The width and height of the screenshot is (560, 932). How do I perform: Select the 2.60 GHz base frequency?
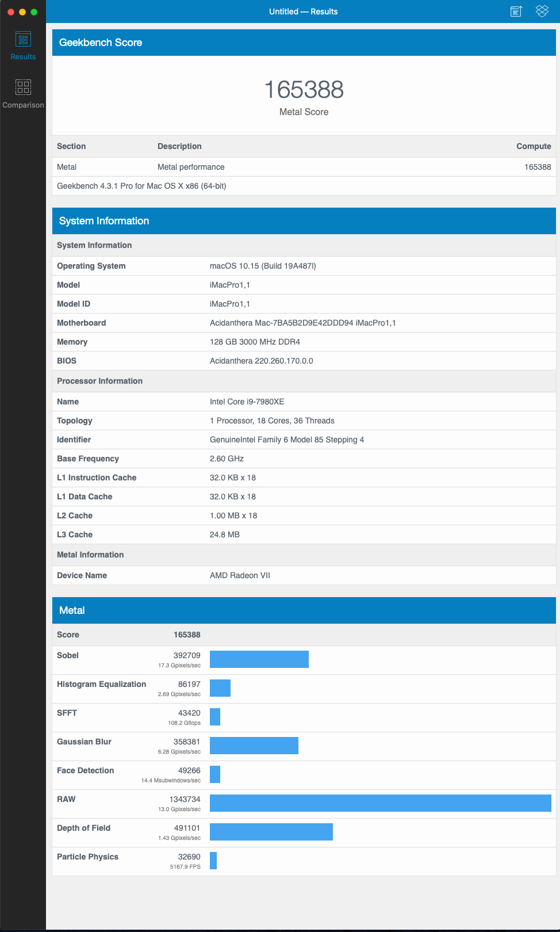[227, 459]
